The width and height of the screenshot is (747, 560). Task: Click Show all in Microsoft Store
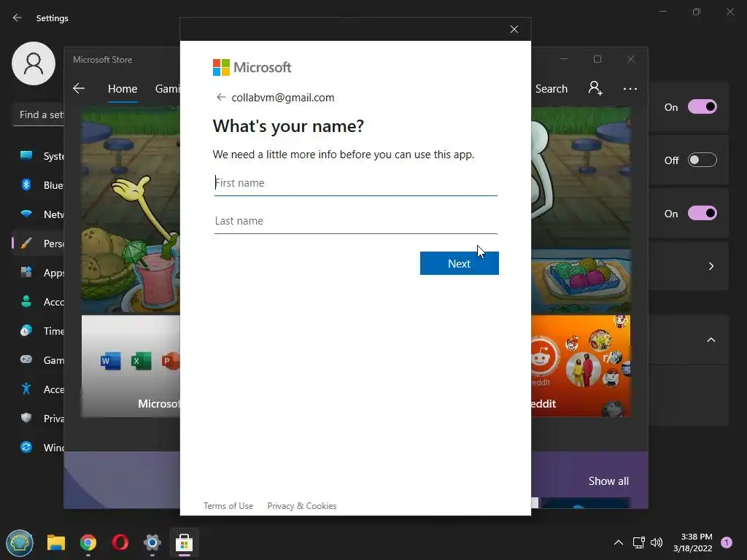[608, 481]
